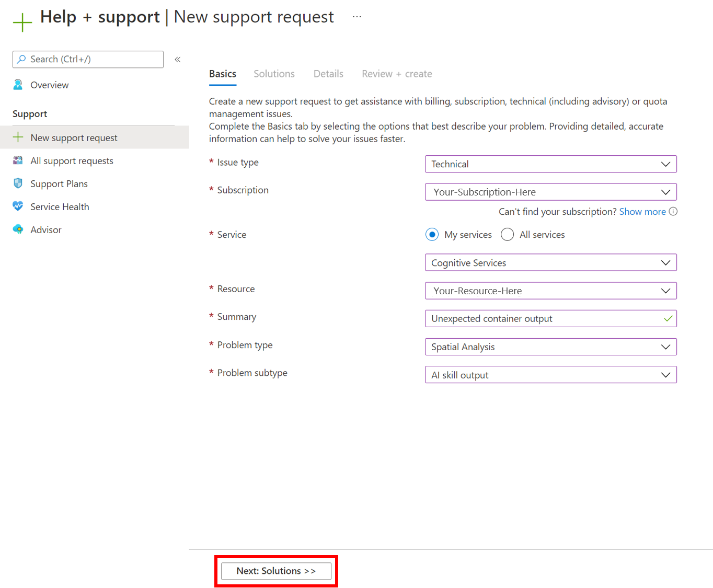Open the Resource dropdown
The width and height of the screenshot is (713, 588).
pyautogui.click(x=551, y=291)
